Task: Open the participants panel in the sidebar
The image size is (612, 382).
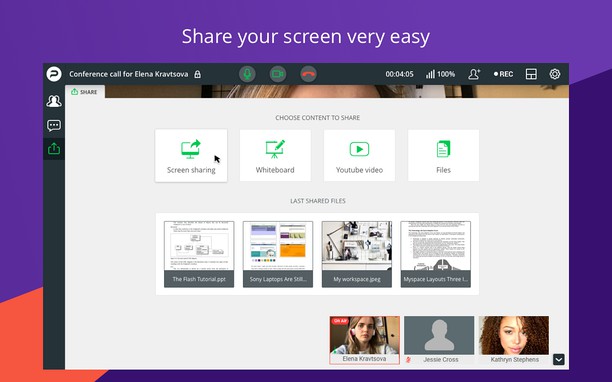Action: click(54, 101)
